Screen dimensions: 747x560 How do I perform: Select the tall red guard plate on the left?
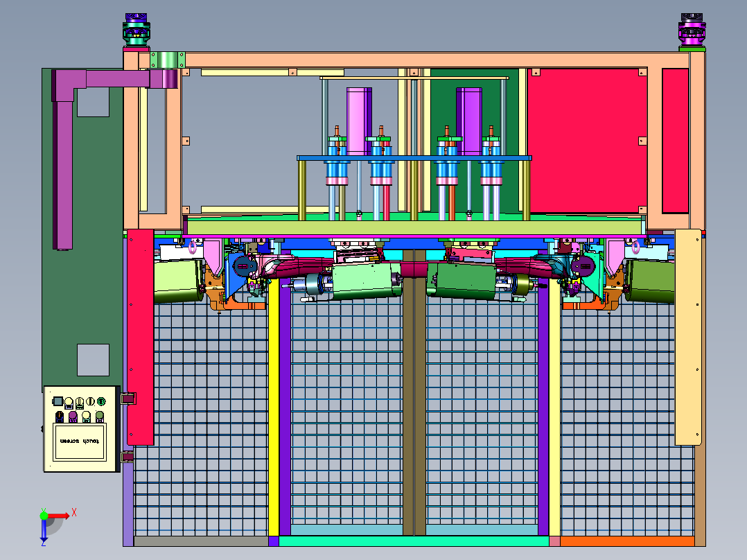click(141, 337)
